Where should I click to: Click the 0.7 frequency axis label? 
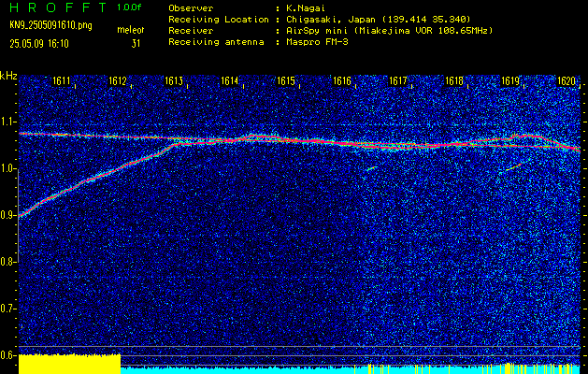(x=8, y=309)
